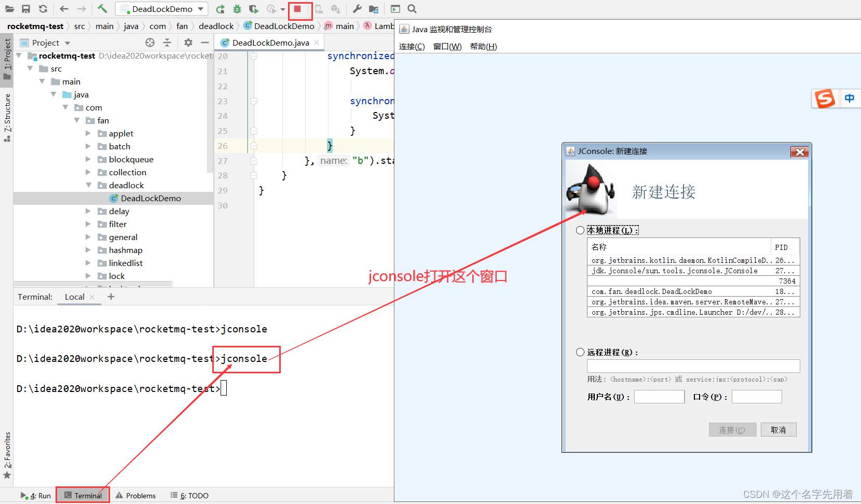861x504 pixels.
Task: Navigate back with the left arrow
Action: point(64,9)
